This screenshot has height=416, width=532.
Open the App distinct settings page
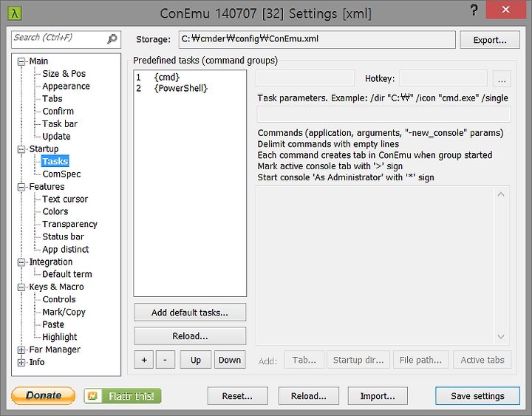click(66, 250)
